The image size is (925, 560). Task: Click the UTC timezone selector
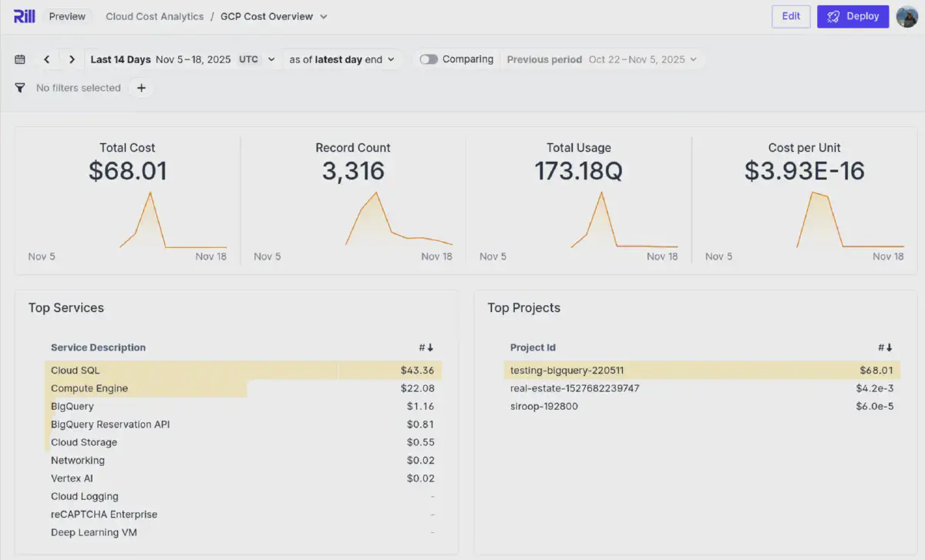pos(249,59)
